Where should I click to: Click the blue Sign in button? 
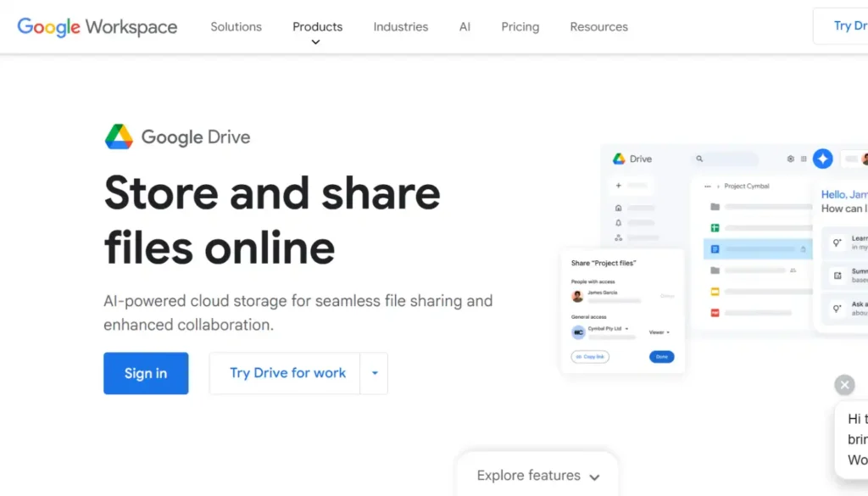point(146,373)
